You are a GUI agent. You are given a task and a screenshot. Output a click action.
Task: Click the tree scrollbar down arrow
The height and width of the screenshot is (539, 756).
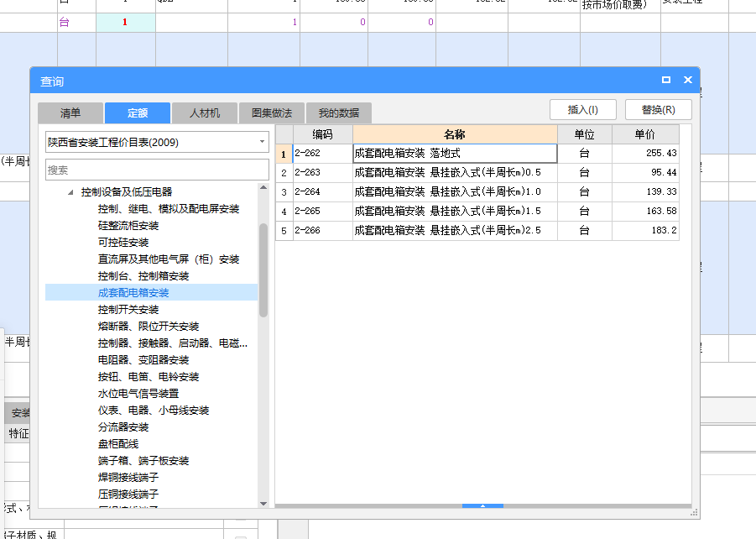tap(263, 503)
